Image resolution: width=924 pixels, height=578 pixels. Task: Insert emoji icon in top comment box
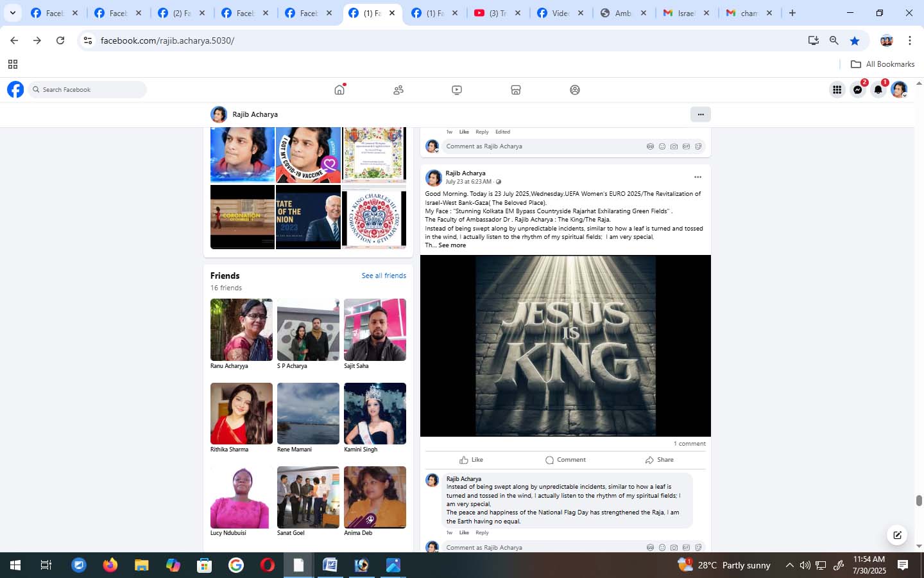[x=662, y=146]
